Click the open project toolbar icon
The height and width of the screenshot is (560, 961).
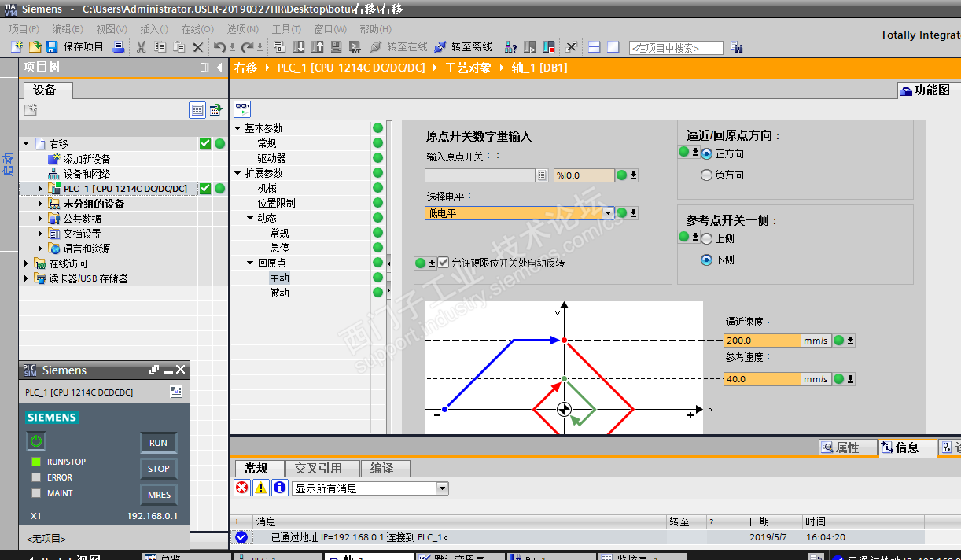(x=34, y=47)
